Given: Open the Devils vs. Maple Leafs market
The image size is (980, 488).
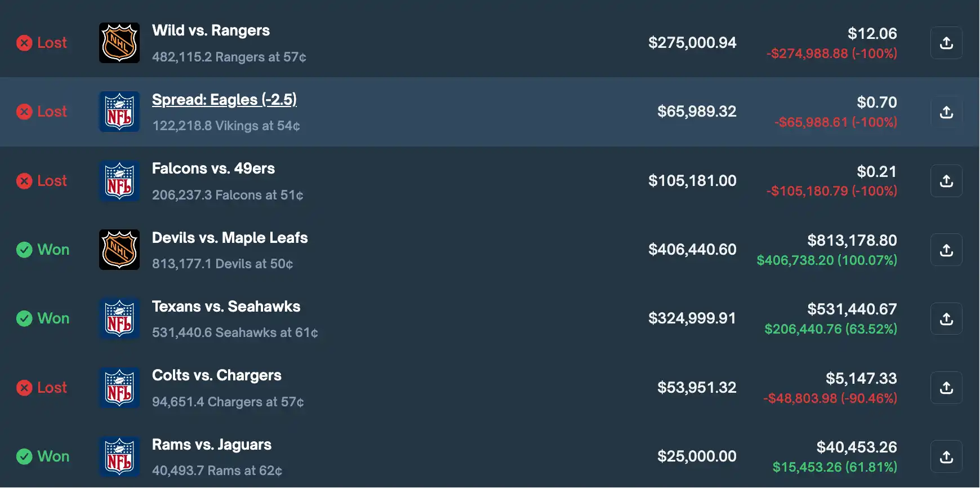Looking at the screenshot, I should (x=230, y=238).
